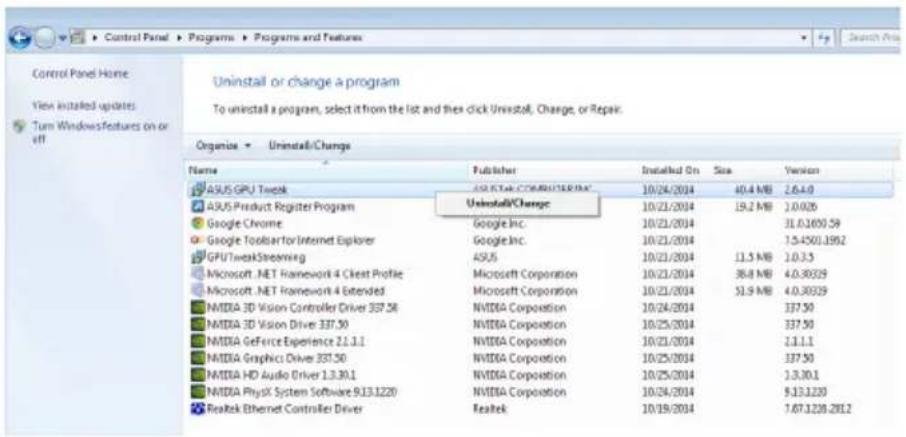Click the Uninstall/Change toolbar button
This screenshot has height=437, width=906.
309,146
